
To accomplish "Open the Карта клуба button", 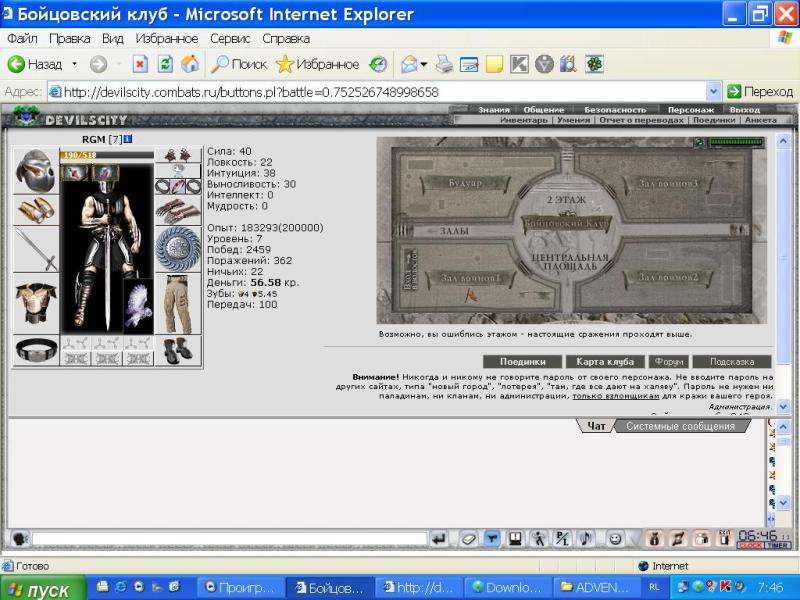I will click(x=605, y=362).
